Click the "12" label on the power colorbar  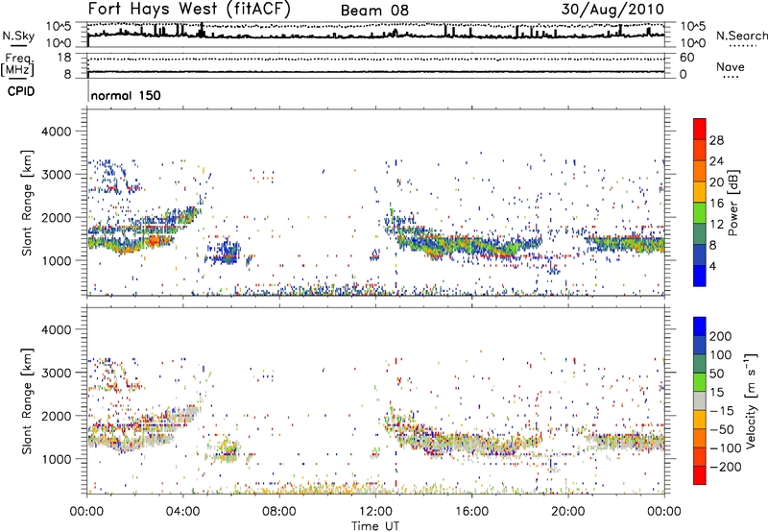click(716, 225)
